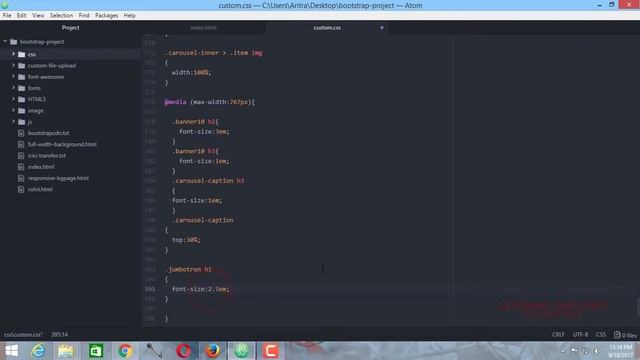Open the Help menu

(x=129, y=16)
